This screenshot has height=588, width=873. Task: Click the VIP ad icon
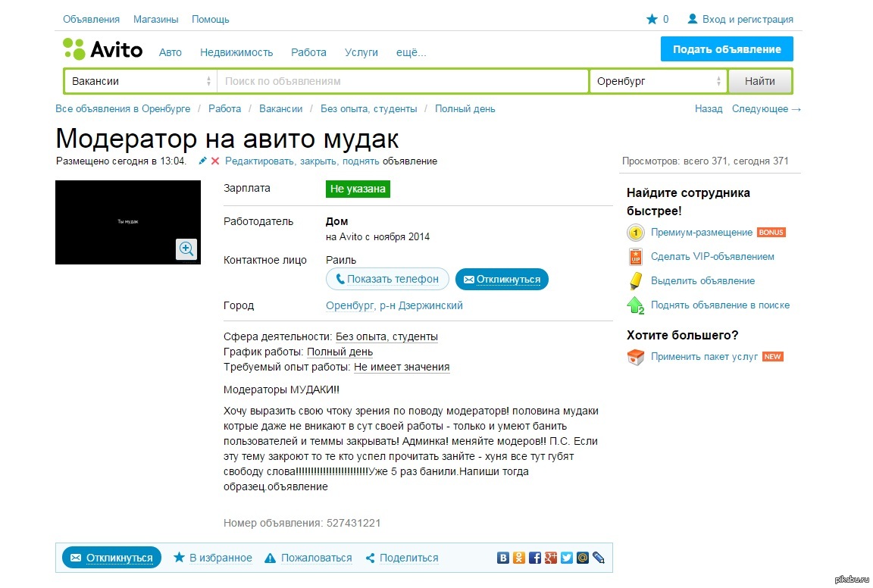tap(635, 257)
